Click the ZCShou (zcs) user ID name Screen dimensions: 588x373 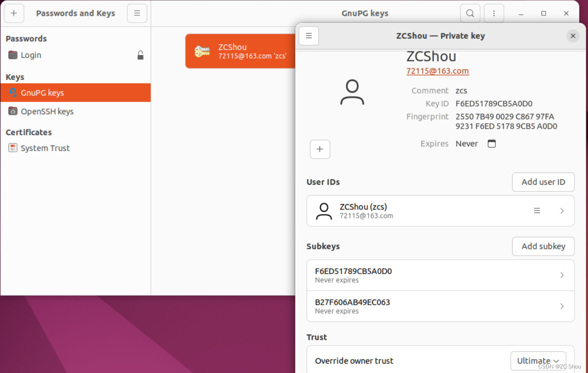[363, 207]
